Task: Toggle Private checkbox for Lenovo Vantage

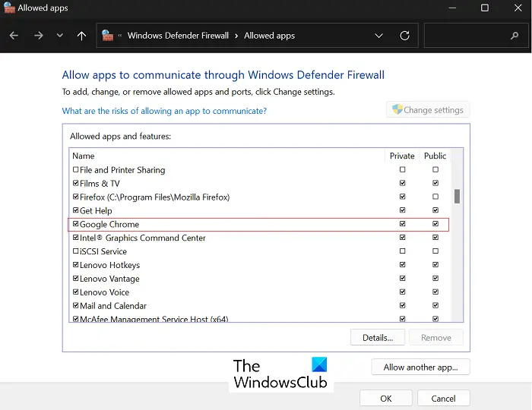Action: (402, 278)
